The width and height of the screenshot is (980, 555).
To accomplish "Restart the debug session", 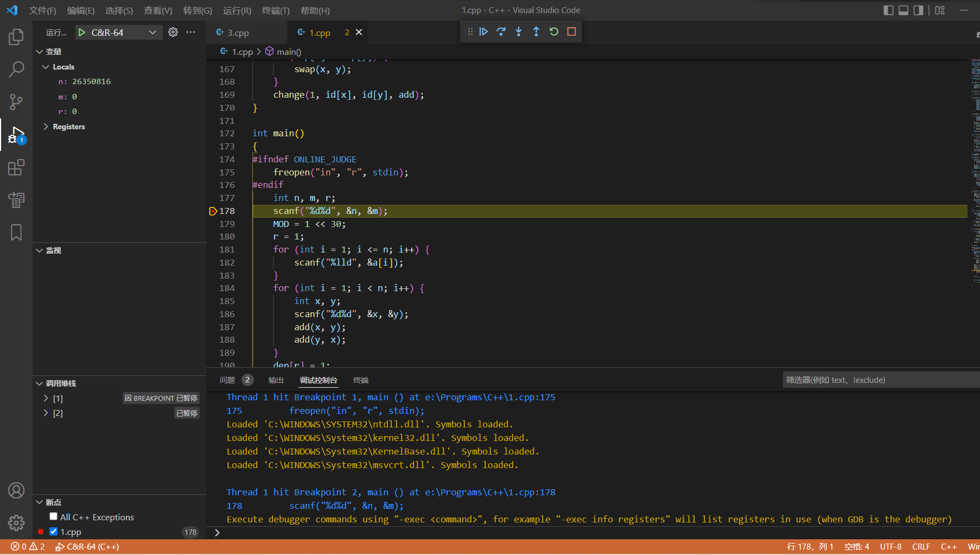I will (x=554, y=31).
